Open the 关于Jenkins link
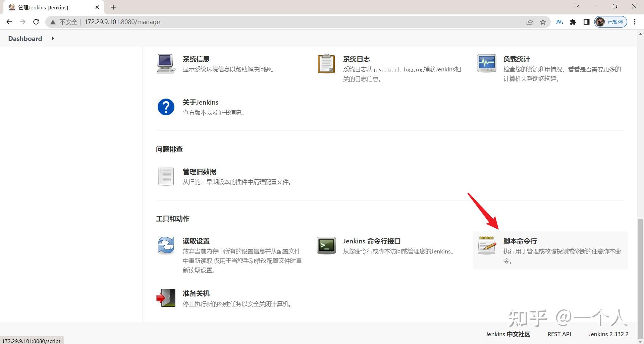644x344 pixels. click(x=201, y=102)
